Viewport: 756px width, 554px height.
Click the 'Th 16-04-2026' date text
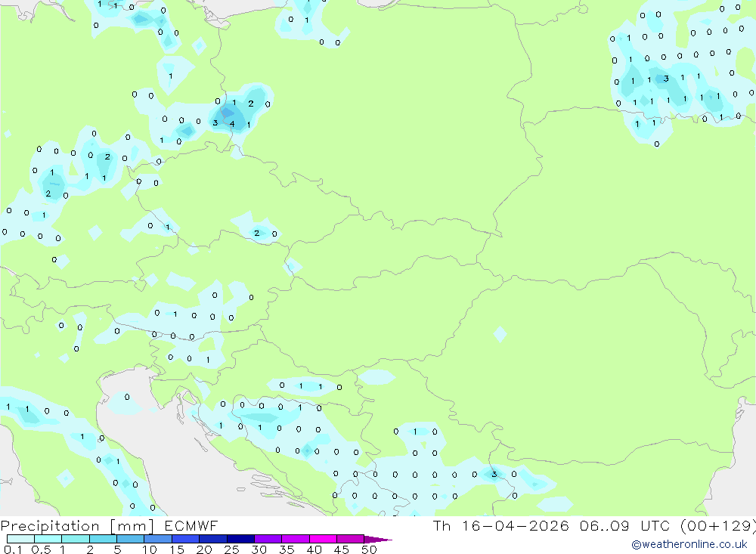[x=501, y=526]
